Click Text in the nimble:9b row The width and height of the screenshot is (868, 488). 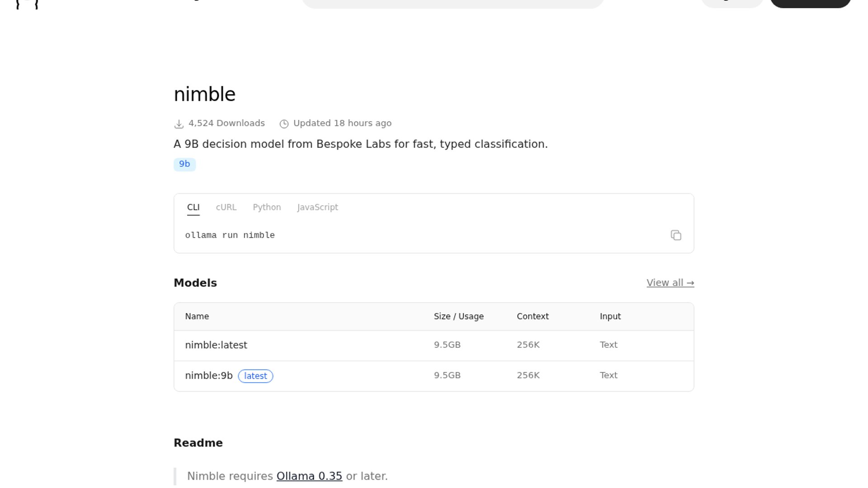click(x=609, y=375)
